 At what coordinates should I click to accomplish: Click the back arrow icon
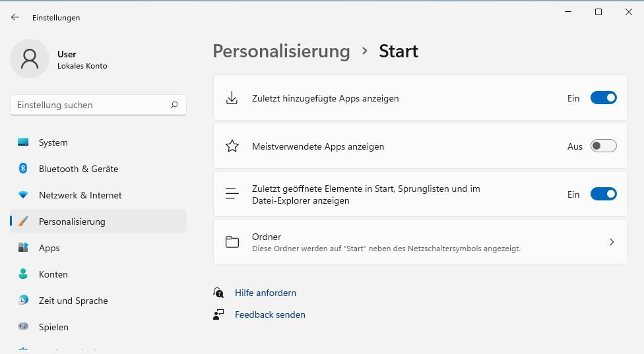[15, 18]
